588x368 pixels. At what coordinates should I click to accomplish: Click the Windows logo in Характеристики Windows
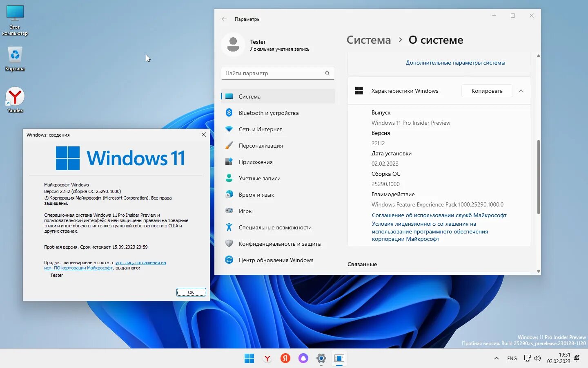(359, 91)
